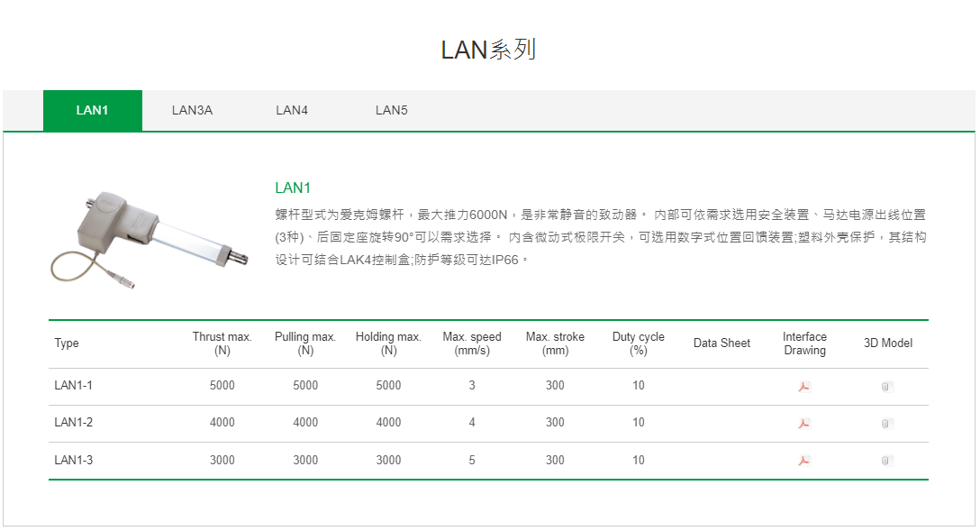Click the LAN系列 page title
This screenshot has height=531, width=980.
point(488,50)
